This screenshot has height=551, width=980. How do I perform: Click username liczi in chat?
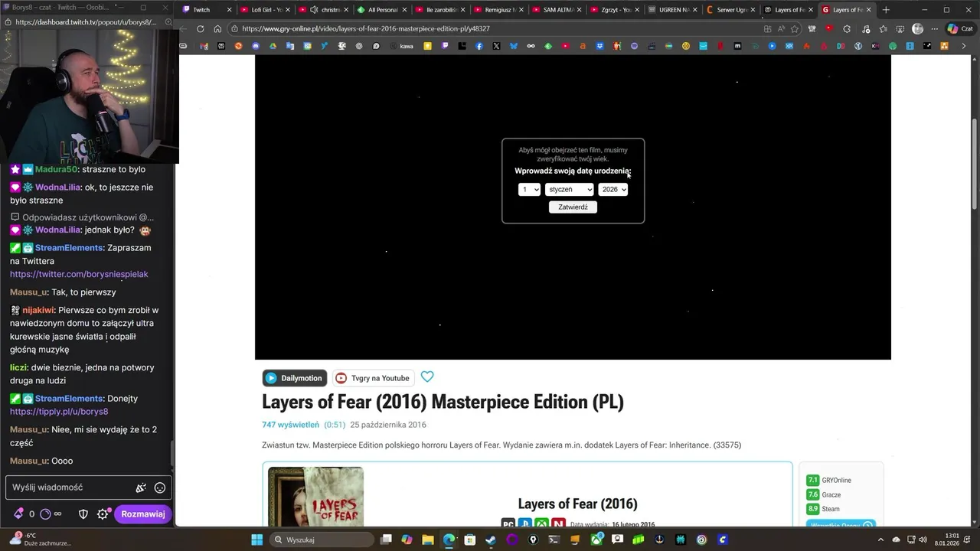(18, 367)
